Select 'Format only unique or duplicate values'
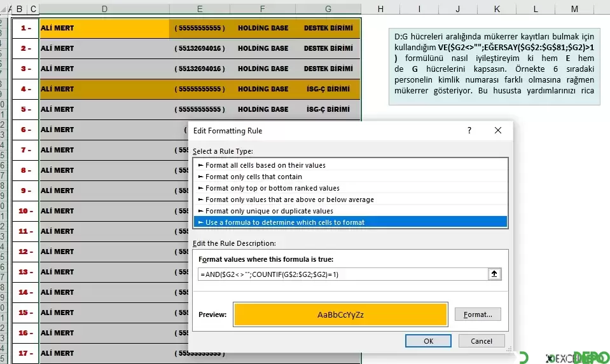 350,211
